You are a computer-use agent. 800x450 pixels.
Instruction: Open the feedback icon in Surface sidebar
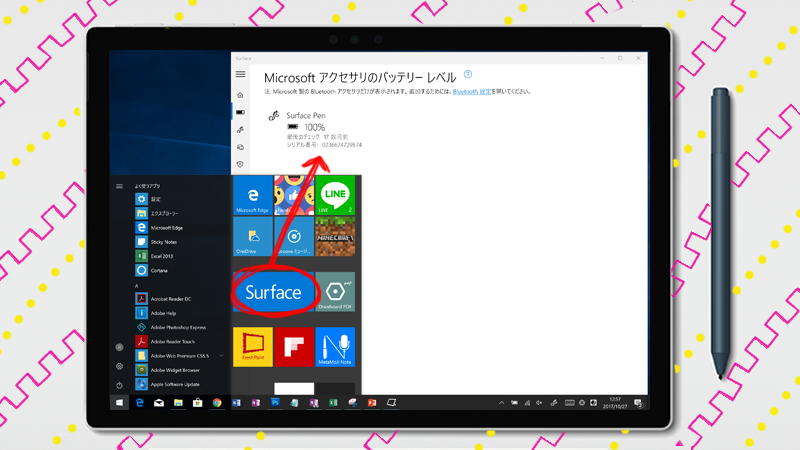point(240,147)
